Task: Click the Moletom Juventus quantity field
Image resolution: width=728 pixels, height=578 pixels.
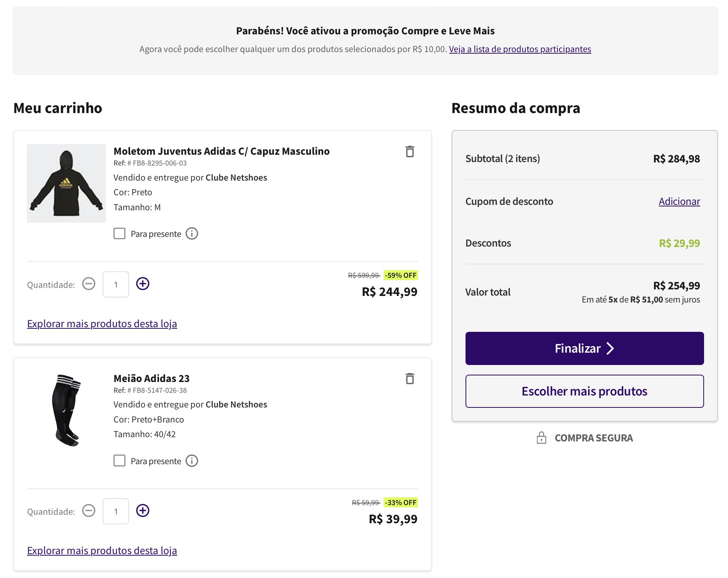Action: click(x=116, y=284)
